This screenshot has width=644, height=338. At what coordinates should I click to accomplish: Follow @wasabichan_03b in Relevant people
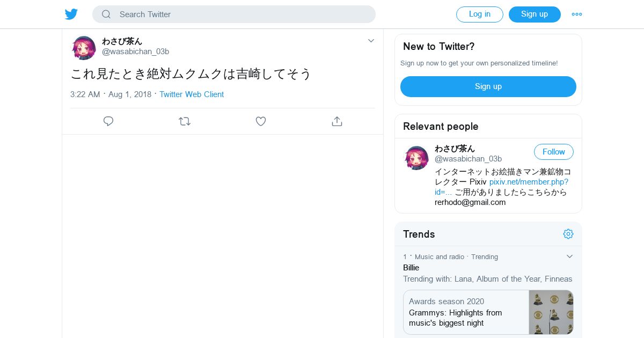point(553,152)
